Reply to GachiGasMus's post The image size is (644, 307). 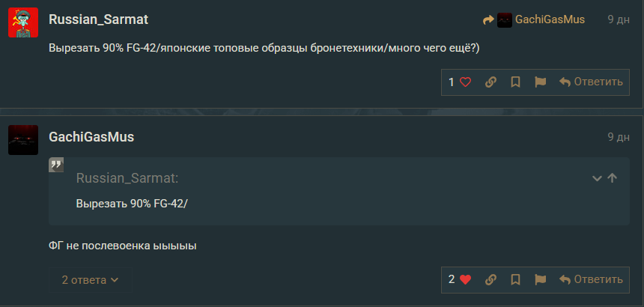(591, 280)
